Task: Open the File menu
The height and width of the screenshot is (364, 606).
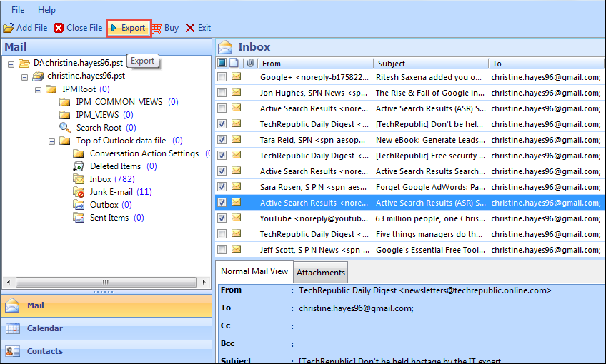Action: click(18, 10)
